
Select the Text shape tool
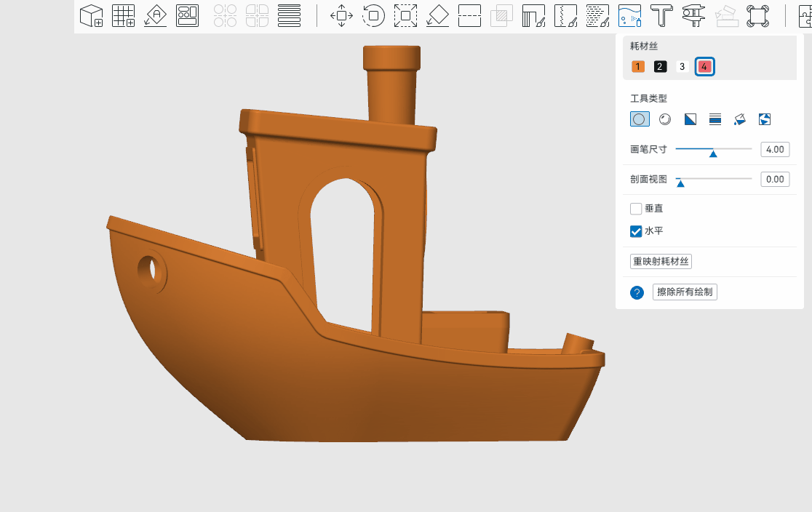[x=661, y=15]
